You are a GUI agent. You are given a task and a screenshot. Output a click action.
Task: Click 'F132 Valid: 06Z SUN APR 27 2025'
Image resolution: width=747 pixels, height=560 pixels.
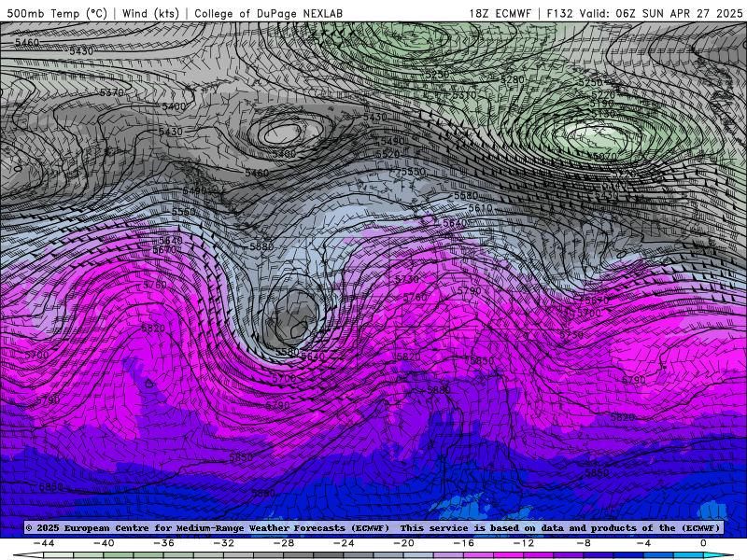point(644,13)
